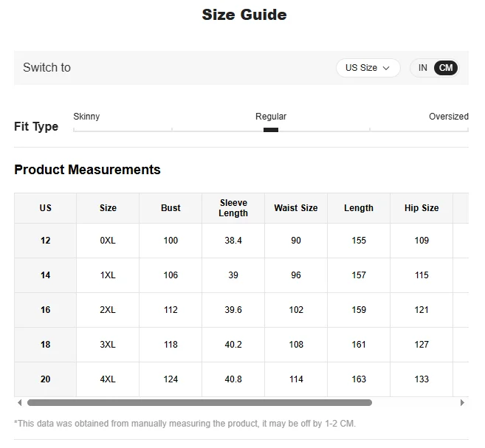Click the hip size value 133
Screen dimensions: 485x448
click(422, 379)
